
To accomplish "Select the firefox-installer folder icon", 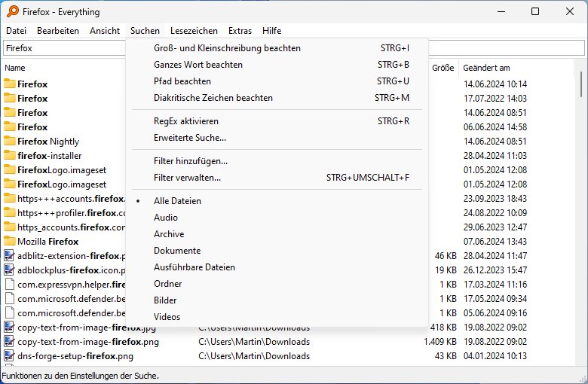I will click(x=10, y=156).
